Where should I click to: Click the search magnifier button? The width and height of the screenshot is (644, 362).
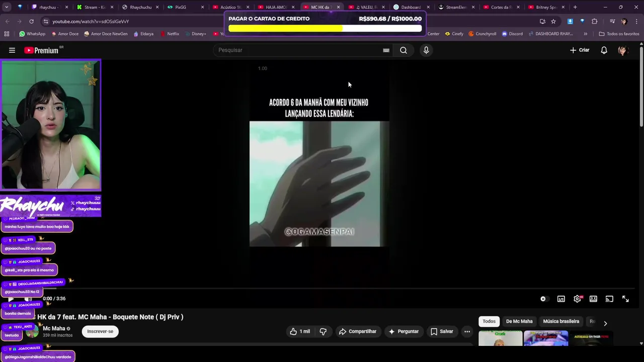[x=404, y=50]
